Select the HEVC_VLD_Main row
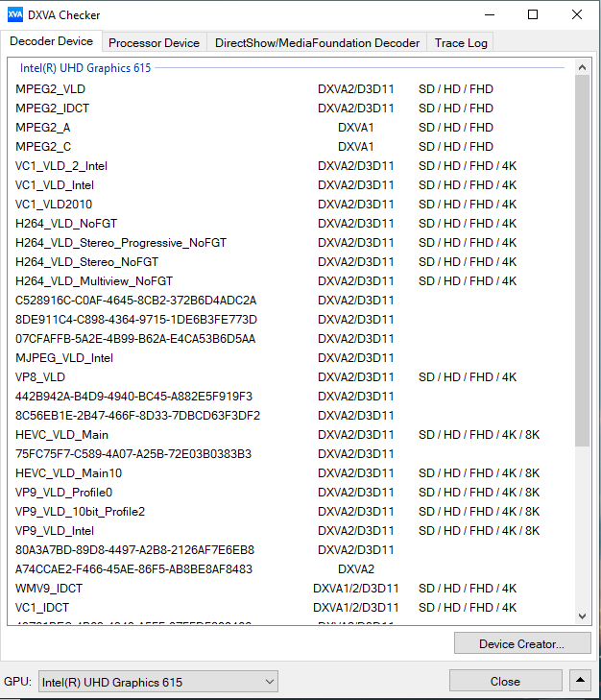This screenshot has width=601, height=700. (x=290, y=434)
